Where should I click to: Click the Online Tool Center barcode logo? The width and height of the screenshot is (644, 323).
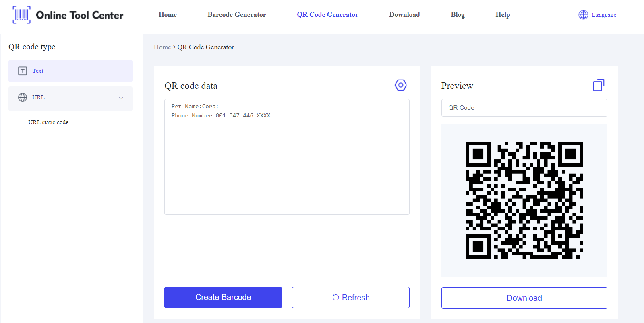22,15
